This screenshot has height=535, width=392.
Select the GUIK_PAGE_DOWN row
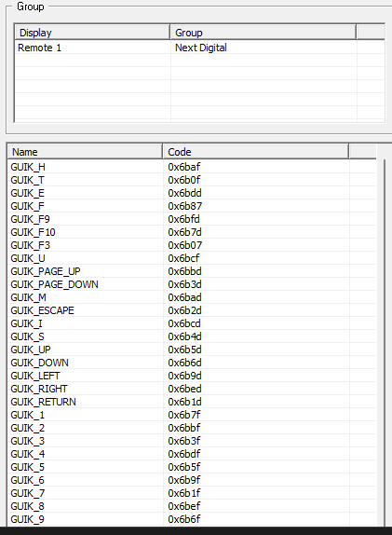pyautogui.click(x=192, y=284)
